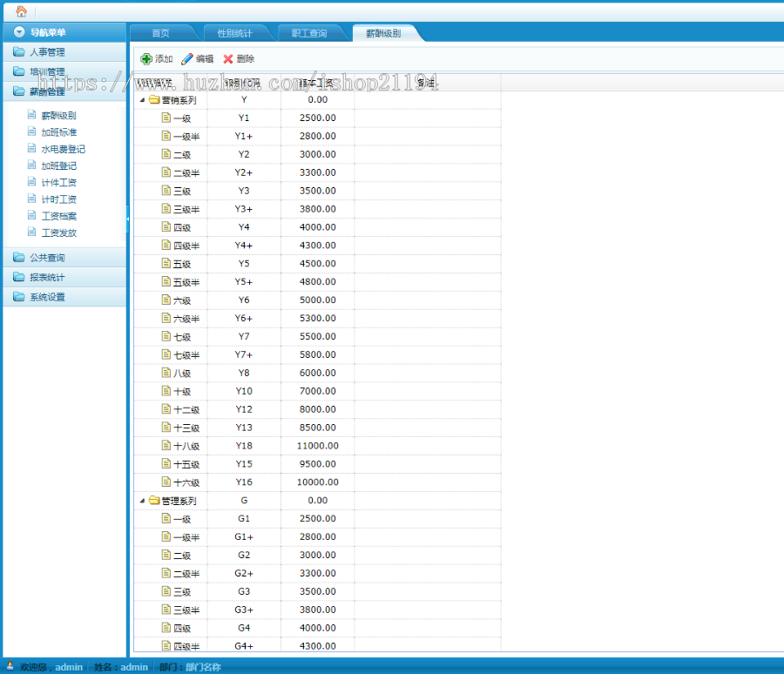784x674 pixels.
Task: Click the Y13 code cell
Action: (x=244, y=428)
